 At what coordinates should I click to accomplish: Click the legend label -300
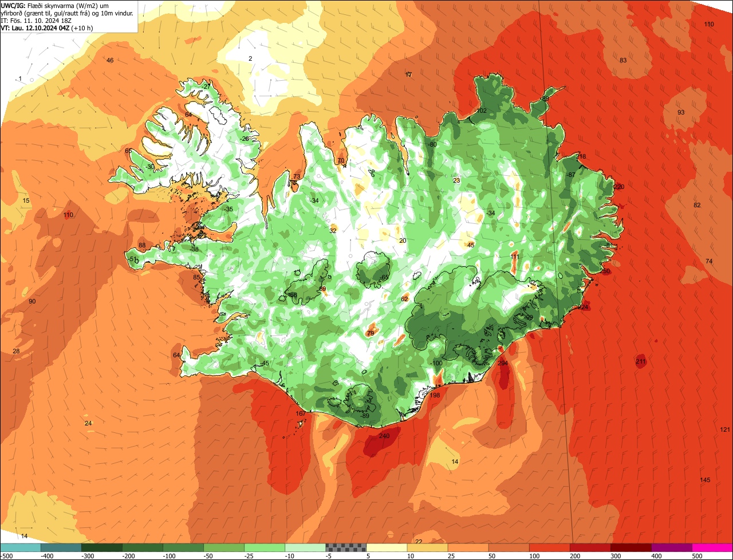(87, 556)
